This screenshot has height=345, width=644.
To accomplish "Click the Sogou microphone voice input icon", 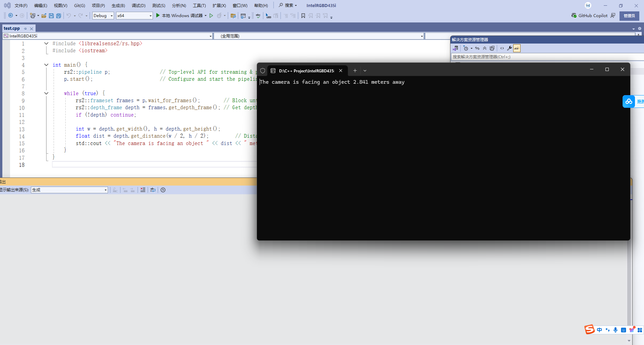I will click(x=615, y=330).
